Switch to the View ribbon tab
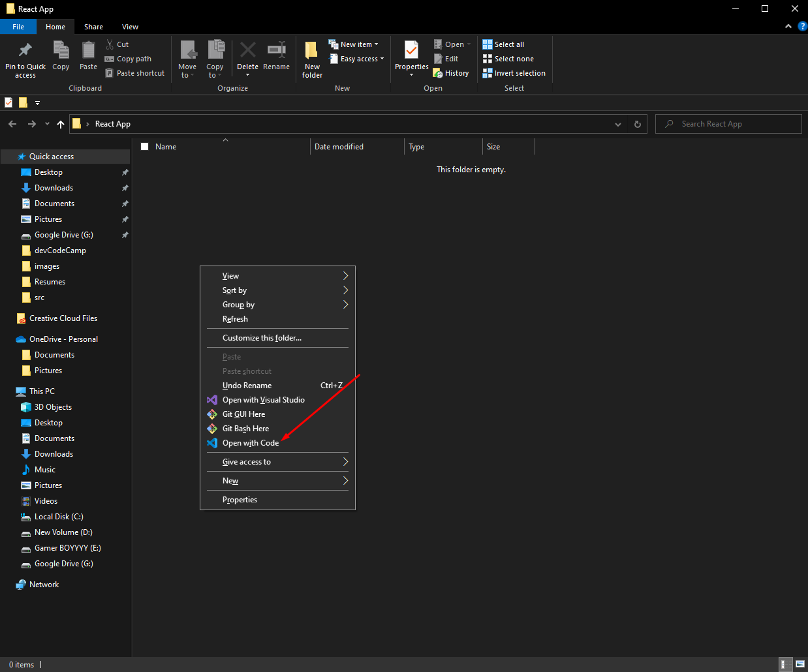The height and width of the screenshot is (672, 808). click(x=130, y=26)
